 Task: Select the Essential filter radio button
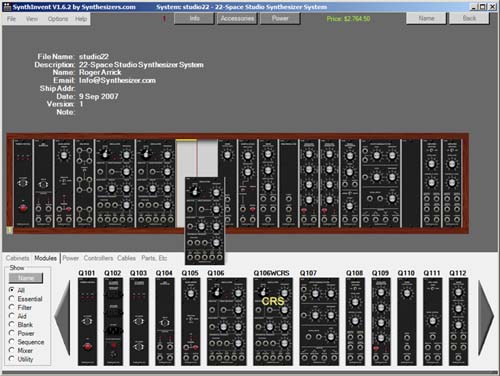click(12, 298)
